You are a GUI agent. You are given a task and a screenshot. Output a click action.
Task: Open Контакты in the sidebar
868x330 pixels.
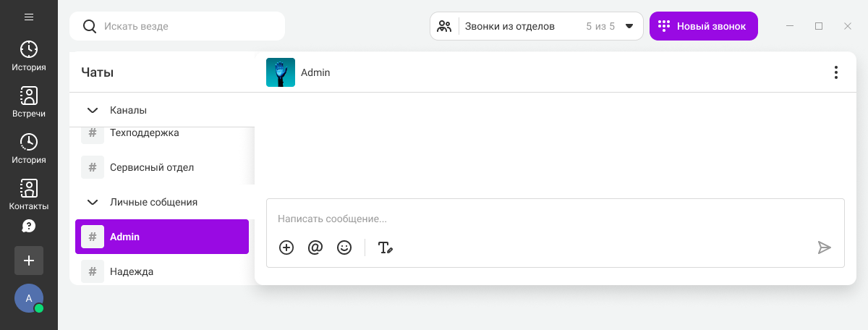click(29, 195)
